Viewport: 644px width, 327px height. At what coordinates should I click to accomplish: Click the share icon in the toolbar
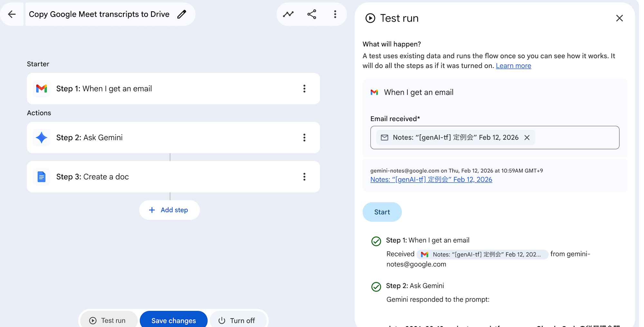click(311, 14)
